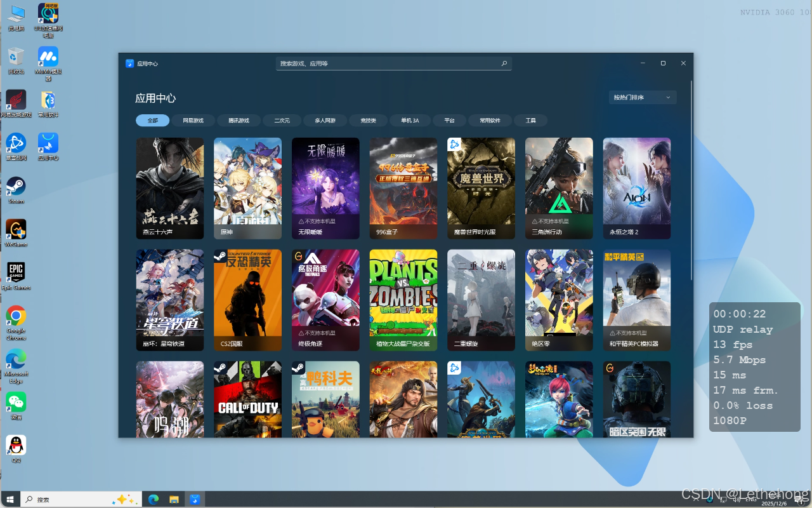Open the 绝区零 game card
The height and width of the screenshot is (508, 812).
559,300
